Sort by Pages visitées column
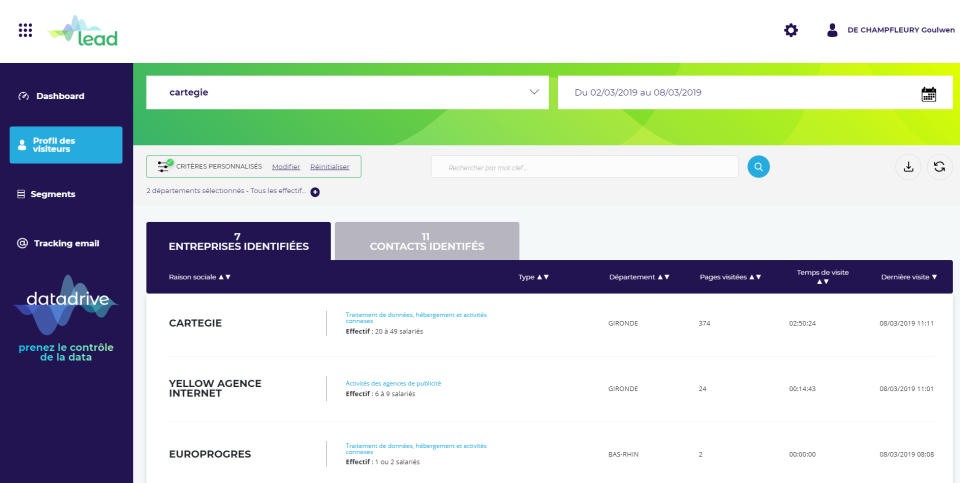960x483 pixels. pos(730,277)
